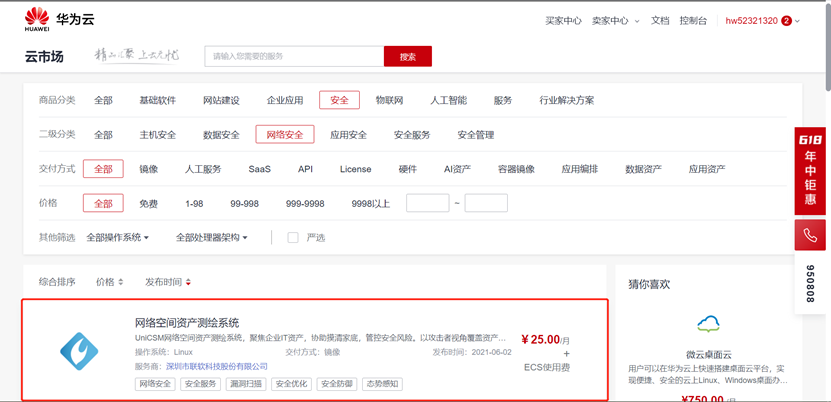Sort results by publish time
The width and height of the screenshot is (831, 402).
tap(167, 283)
